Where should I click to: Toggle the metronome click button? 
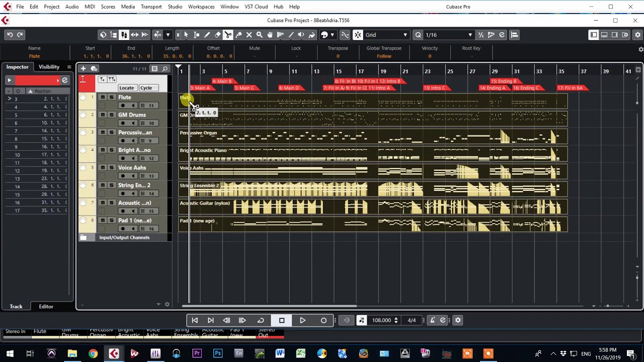[432, 320]
